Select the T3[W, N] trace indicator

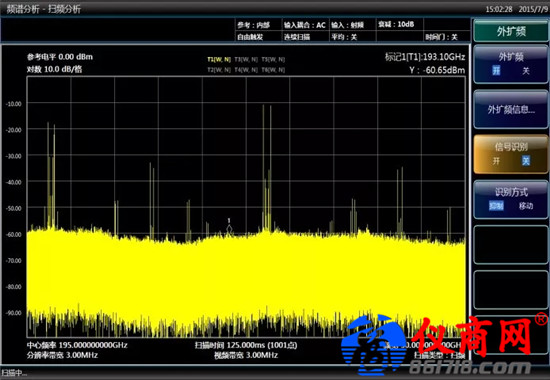pos(246,60)
